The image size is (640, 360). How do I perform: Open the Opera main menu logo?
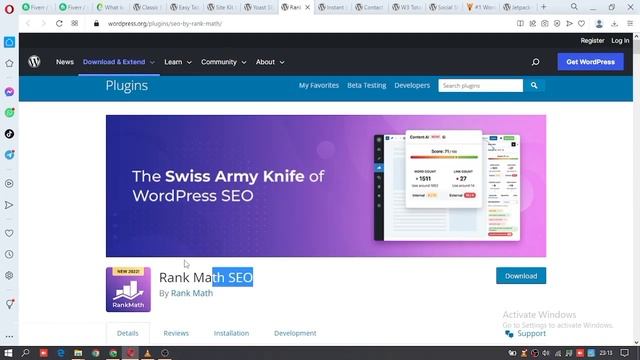9,9
